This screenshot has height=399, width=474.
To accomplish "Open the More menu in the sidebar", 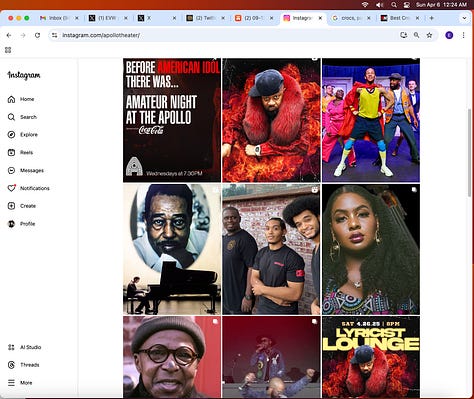I will tap(20, 383).
